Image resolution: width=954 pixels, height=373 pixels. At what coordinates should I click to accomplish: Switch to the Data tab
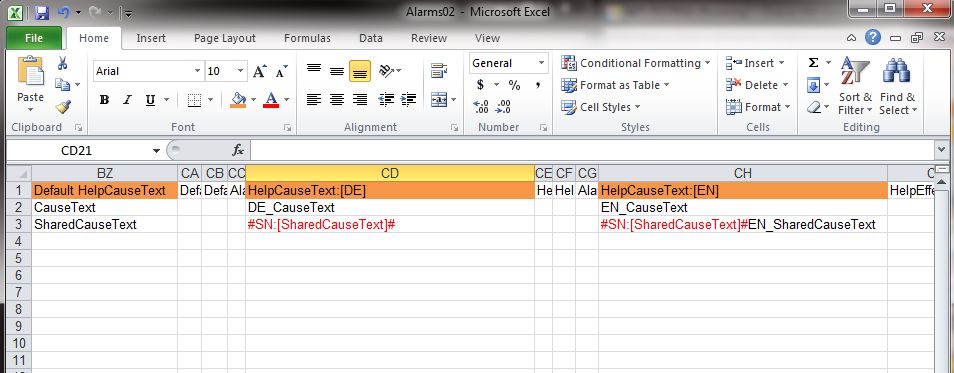(371, 38)
